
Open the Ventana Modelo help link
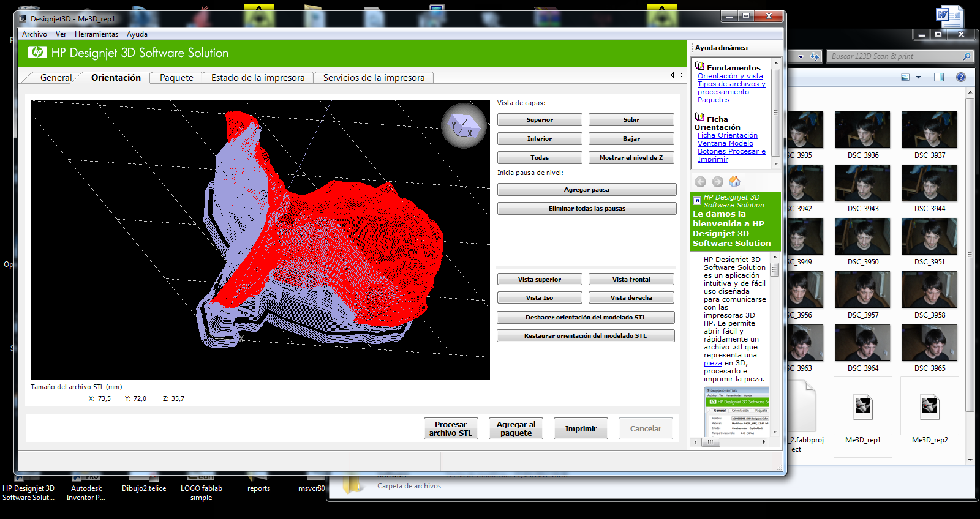(725, 143)
